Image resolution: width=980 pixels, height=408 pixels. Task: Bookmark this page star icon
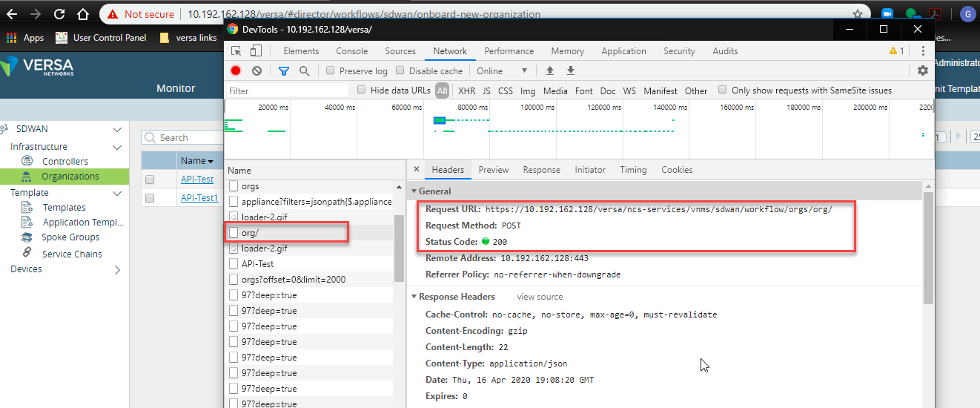click(857, 14)
